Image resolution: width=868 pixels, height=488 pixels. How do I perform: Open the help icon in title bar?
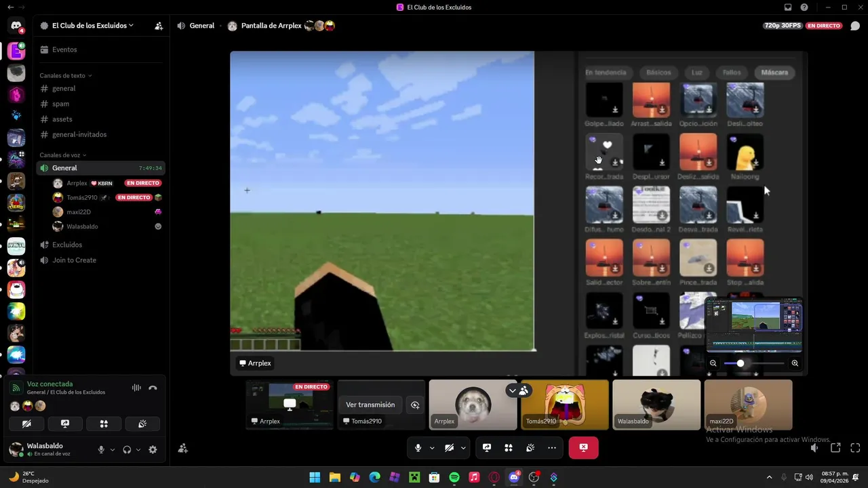[804, 7]
